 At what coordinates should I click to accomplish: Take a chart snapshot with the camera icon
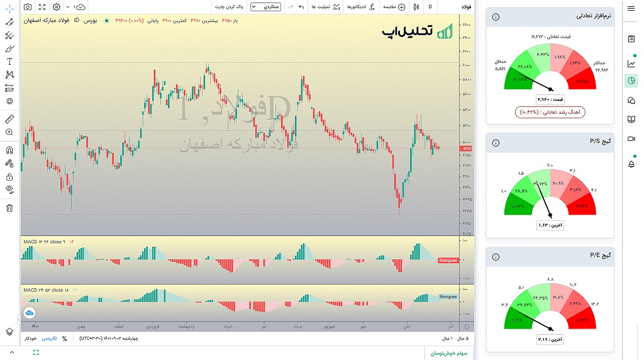click(28, 7)
